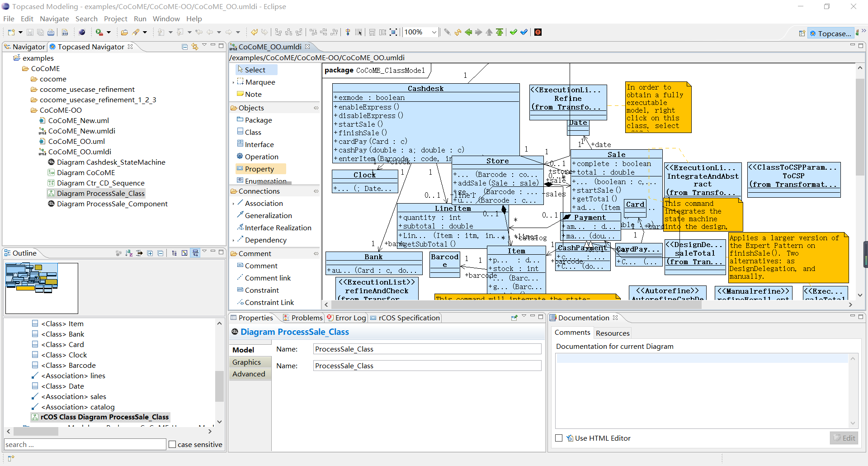The image size is (868, 466).
Task: Click the diagram overview icon in Outline toolbar
Action: 184,253
